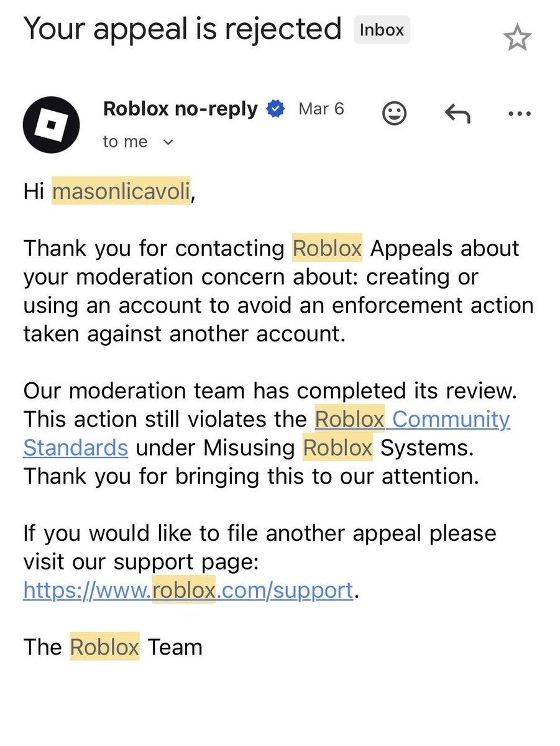
Task: Tap the highlighted "masonlicavoli" username
Action: click(121, 191)
